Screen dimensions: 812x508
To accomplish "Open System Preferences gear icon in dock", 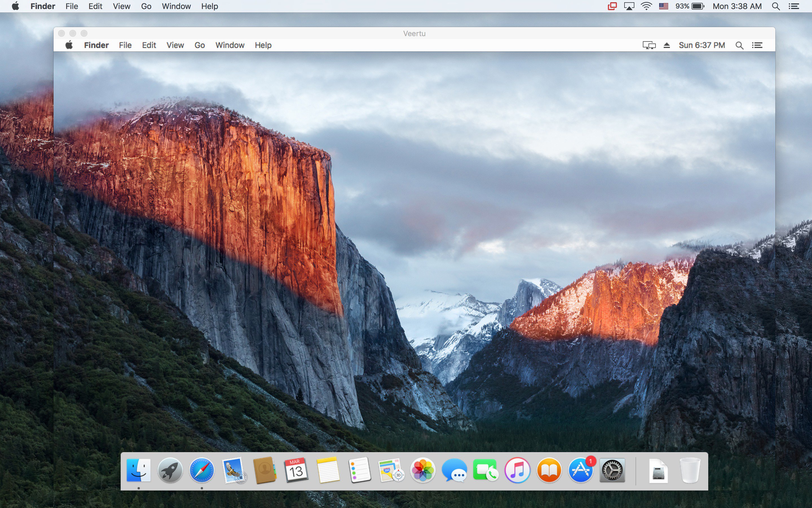I will click(612, 470).
